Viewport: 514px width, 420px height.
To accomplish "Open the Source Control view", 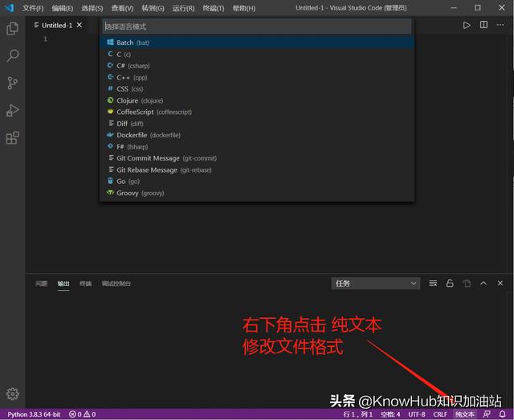I will tap(13, 83).
